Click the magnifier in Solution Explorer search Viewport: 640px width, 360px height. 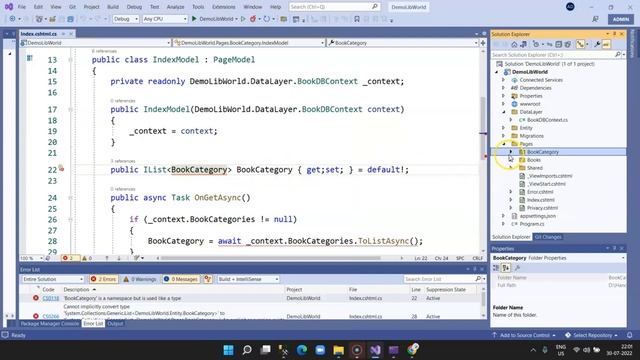click(x=618, y=55)
